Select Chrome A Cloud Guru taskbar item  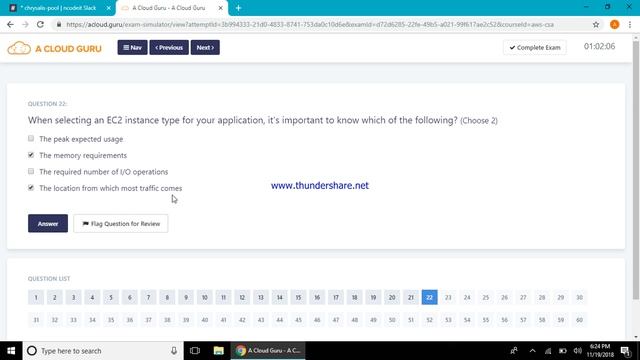coord(268,351)
